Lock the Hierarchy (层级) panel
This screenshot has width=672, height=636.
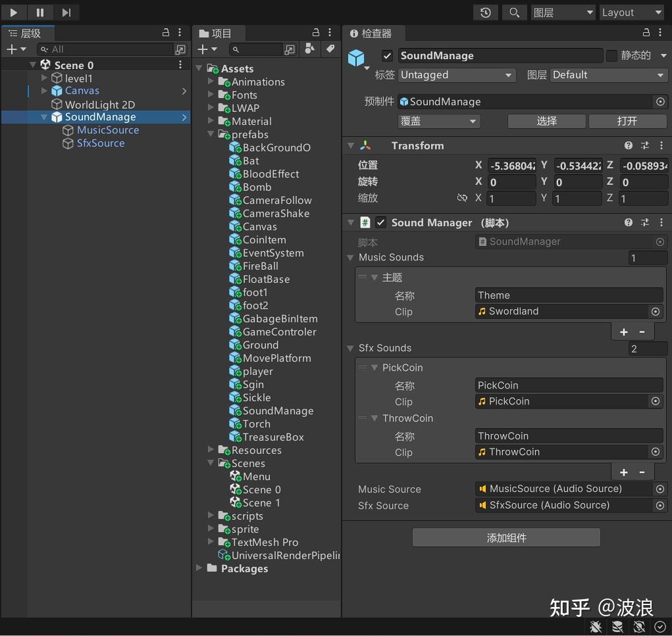[166, 32]
